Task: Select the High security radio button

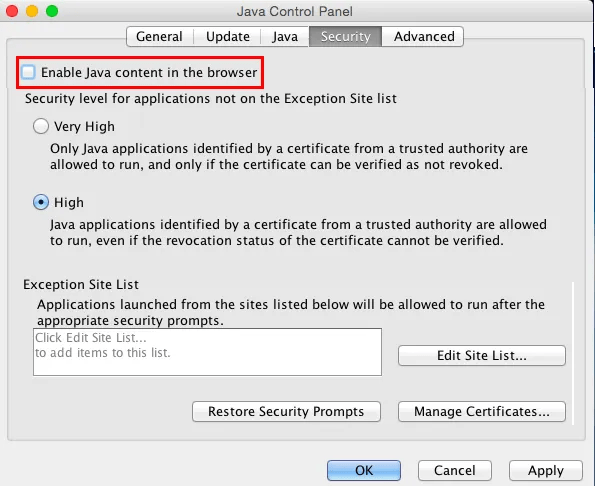Action: pyautogui.click(x=41, y=202)
